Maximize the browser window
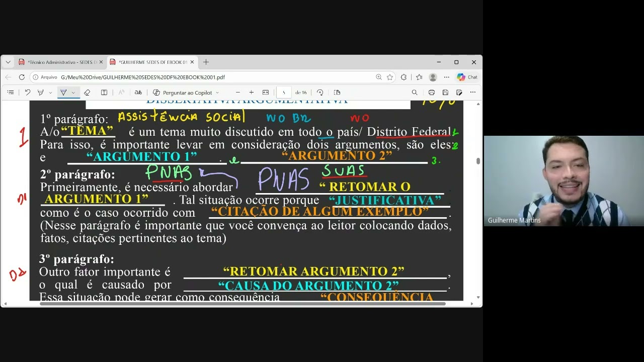This screenshot has height=362, width=644. (456, 62)
